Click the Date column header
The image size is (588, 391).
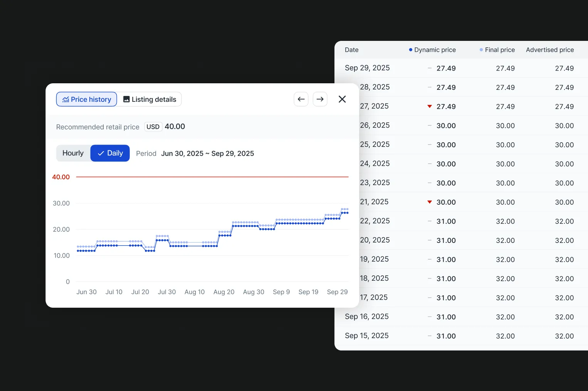point(351,50)
